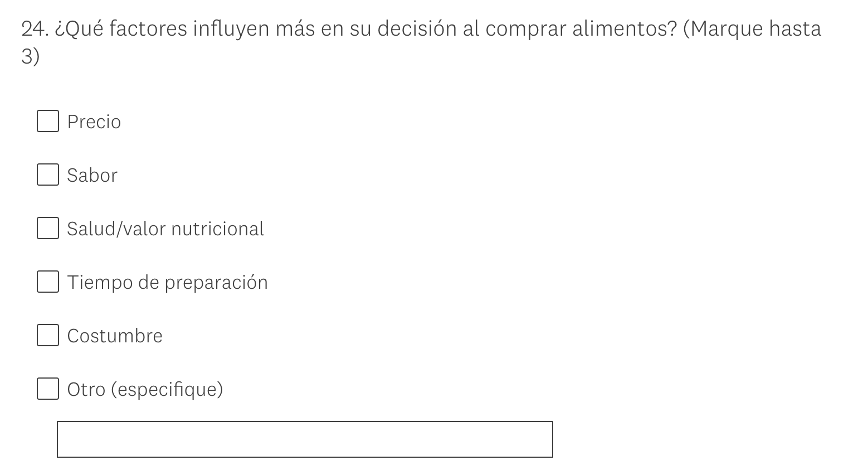The width and height of the screenshot is (868, 465).
Task: Select the Tiempo de preparación checkbox
Action: [48, 282]
